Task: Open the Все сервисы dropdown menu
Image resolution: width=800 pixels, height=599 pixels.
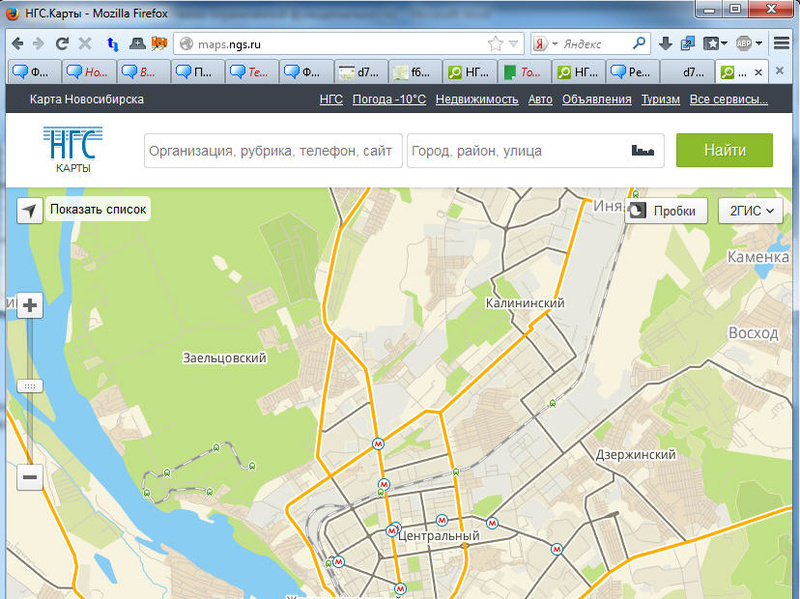Action: click(x=728, y=99)
